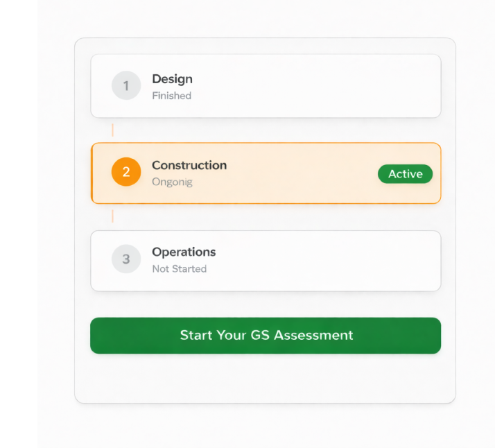495x448 pixels.
Task: Click blank background above the stepper panel
Action: tap(266, 19)
